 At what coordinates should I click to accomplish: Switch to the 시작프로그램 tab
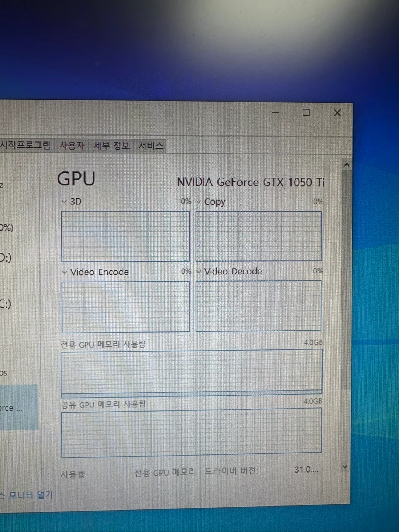point(25,145)
